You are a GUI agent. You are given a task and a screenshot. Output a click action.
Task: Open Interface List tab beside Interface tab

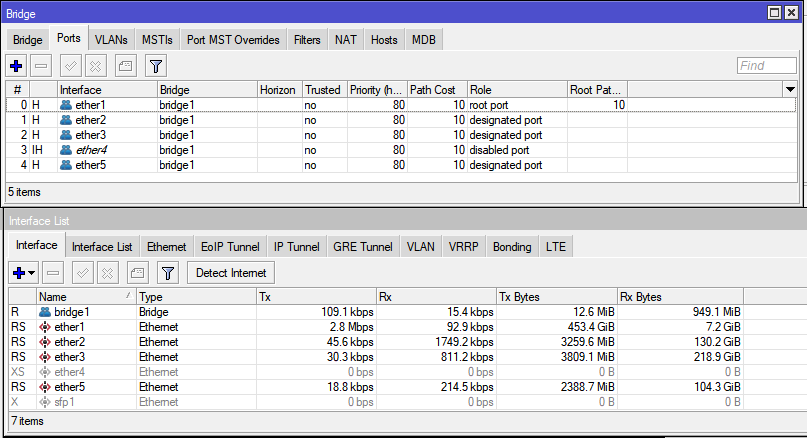102,247
